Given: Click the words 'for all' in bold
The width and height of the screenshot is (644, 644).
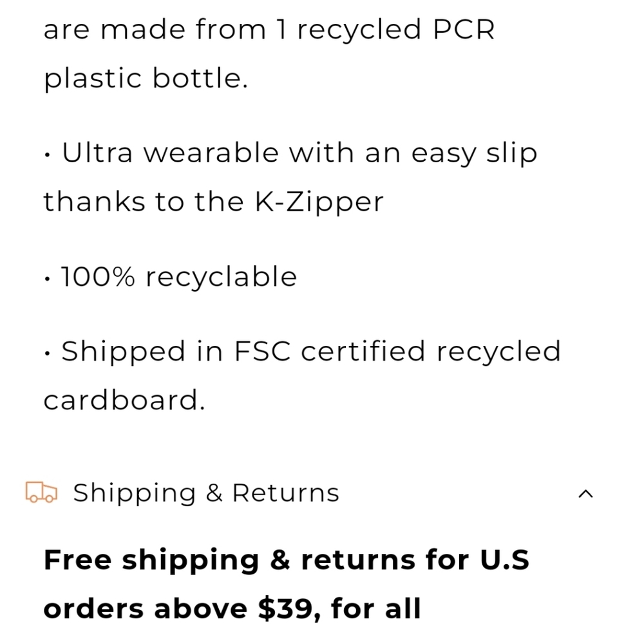Looking at the screenshot, I should (376, 609).
